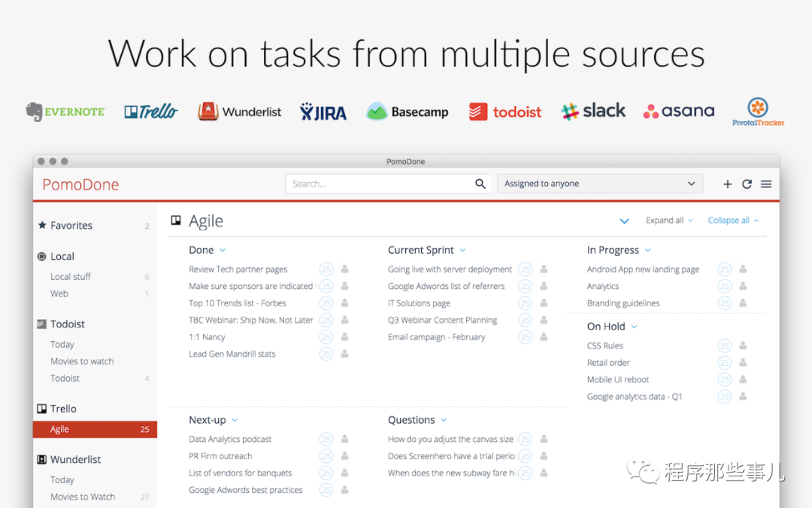Click the Search input field
The width and height of the screenshot is (812, 508).
388,184
